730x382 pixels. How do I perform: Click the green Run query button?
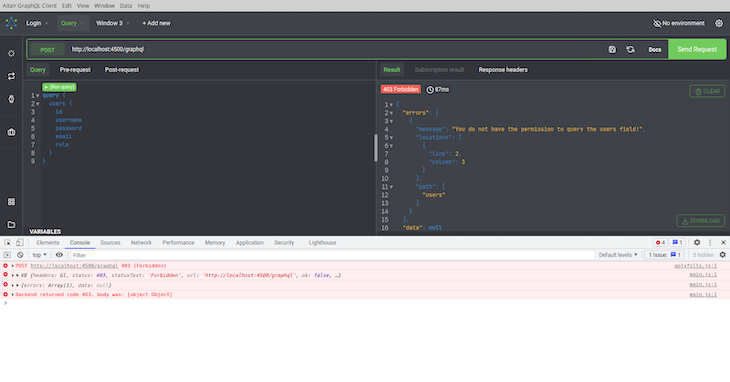(x=59, y=87)
